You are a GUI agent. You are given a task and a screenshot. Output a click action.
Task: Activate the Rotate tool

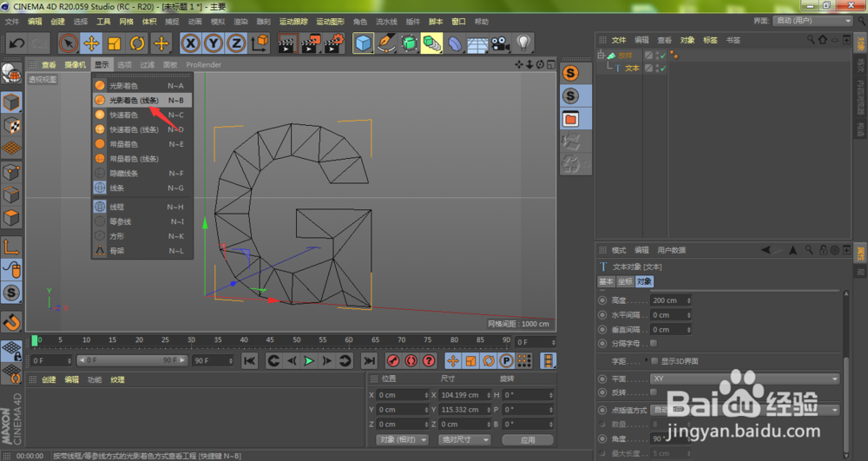(x=137, y=43)
